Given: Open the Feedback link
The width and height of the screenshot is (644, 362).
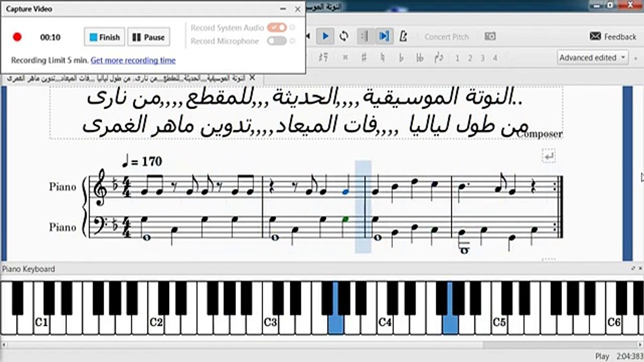Looking at the screenshot, I should pyautogui.click(x=613, y=37).
